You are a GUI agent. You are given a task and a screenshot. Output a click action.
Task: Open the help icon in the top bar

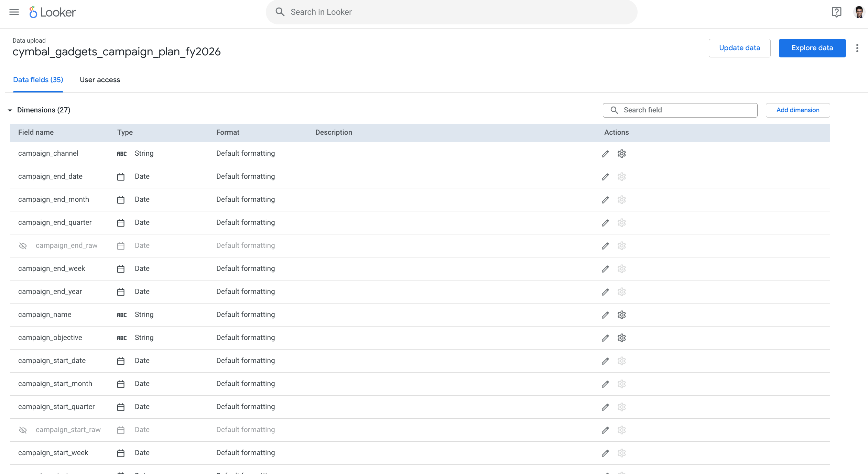point(836,12)
